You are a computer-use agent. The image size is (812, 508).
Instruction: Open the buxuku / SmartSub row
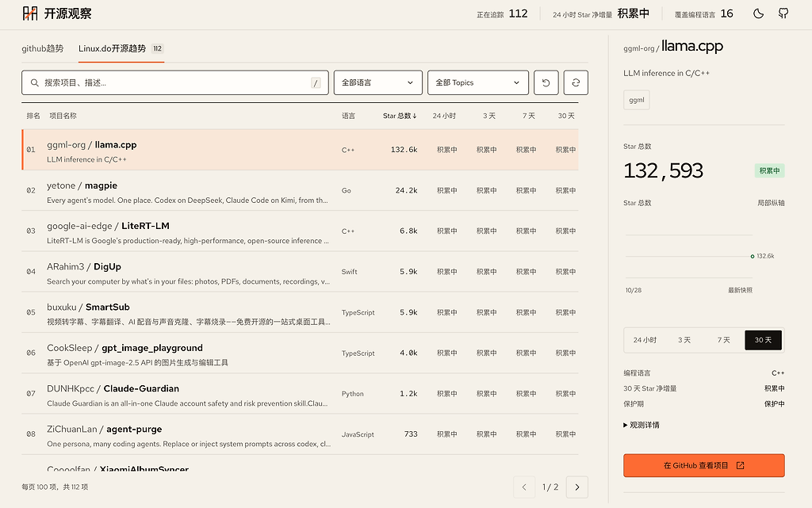coord(300,312)
